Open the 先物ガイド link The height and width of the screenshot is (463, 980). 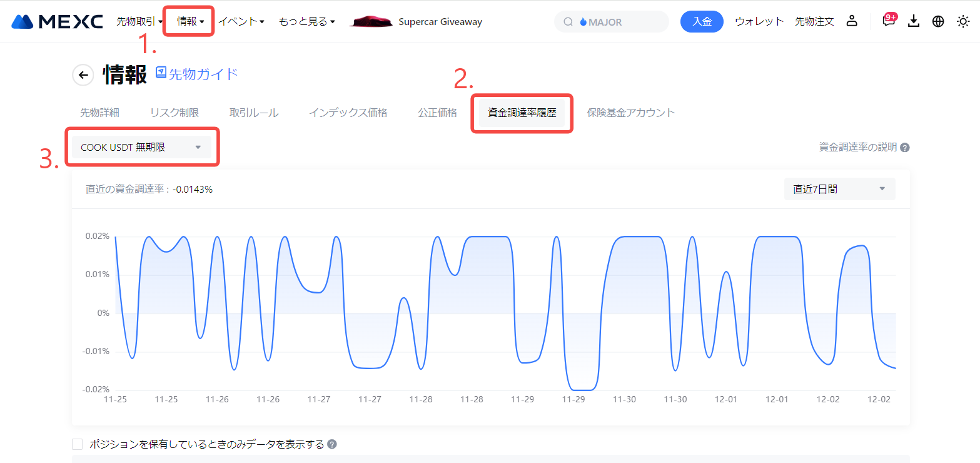pyautogui.click(x=196, y=74)
